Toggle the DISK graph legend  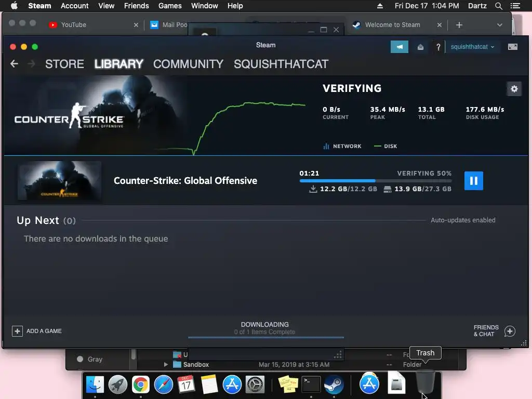pyautogui.click(x=385, y=146)
